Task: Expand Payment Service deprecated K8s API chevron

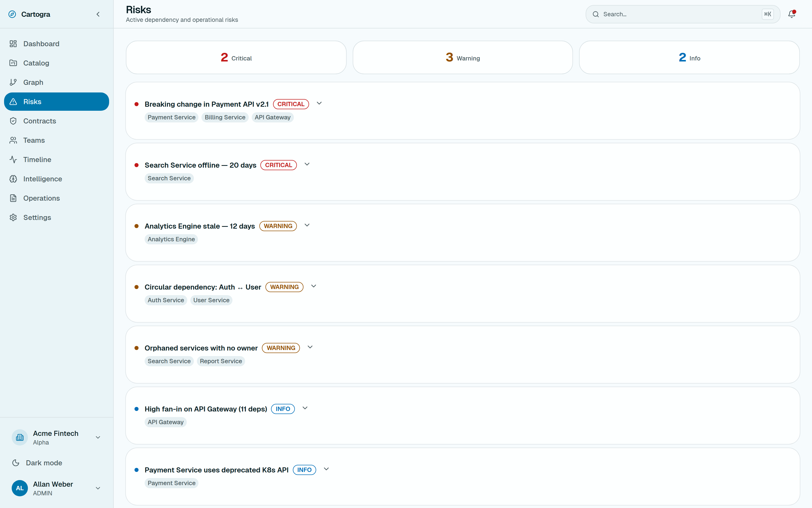Action: click(326, 469)
